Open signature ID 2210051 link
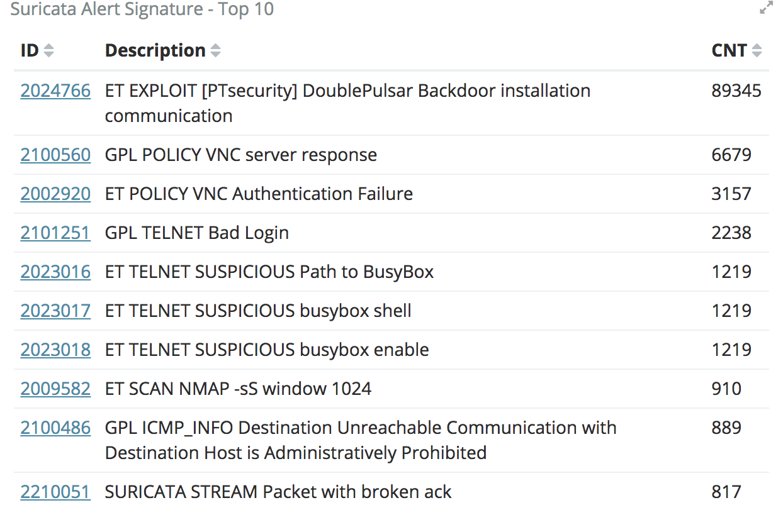The height and width of the screenshot is (532, 783). click(x=55, y=492)
